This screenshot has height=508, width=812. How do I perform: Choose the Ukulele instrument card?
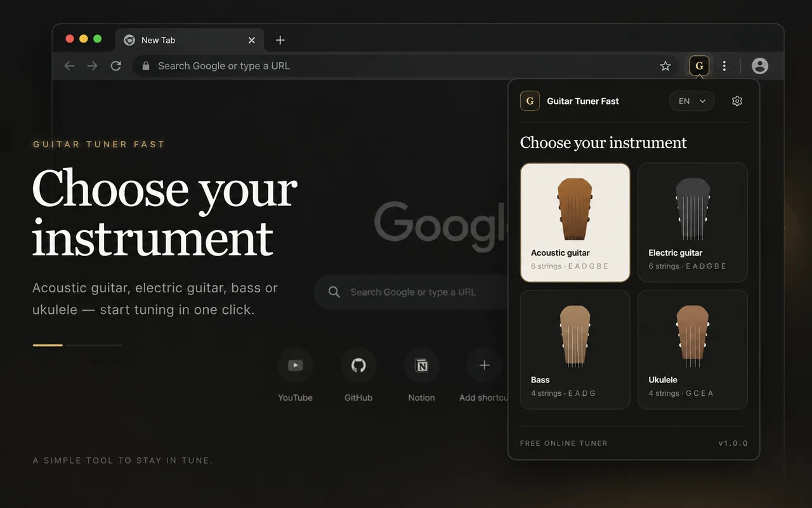click(x=693, y=349)
